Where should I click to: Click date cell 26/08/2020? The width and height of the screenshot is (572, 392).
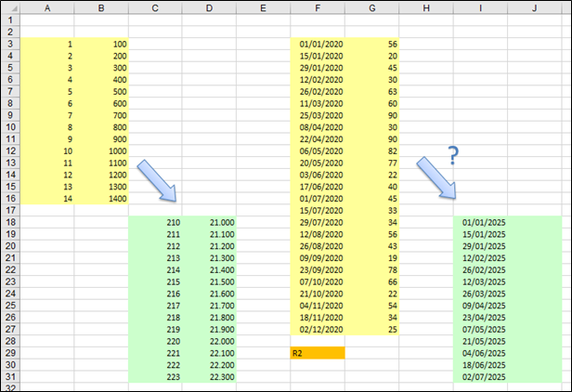[318, 246]
